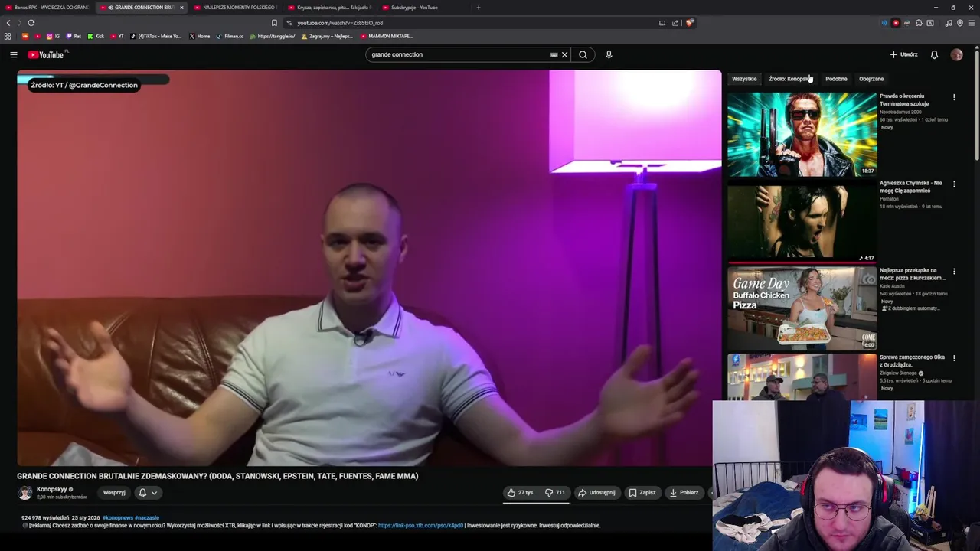Open the link-pso.xtb.com description link

[420, 526]
